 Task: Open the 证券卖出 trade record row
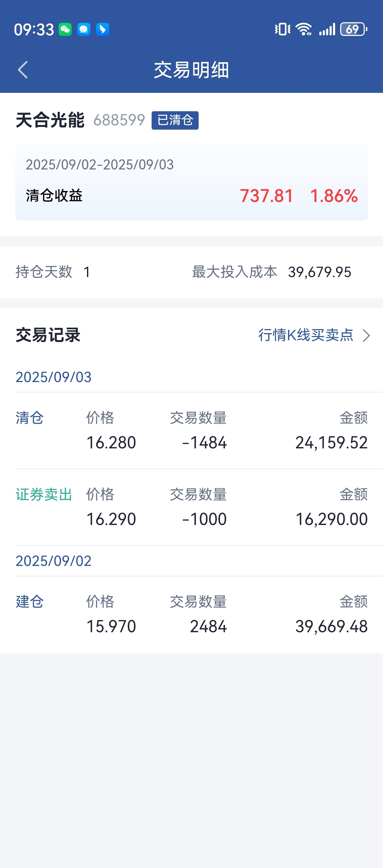(x=191, y=507)
